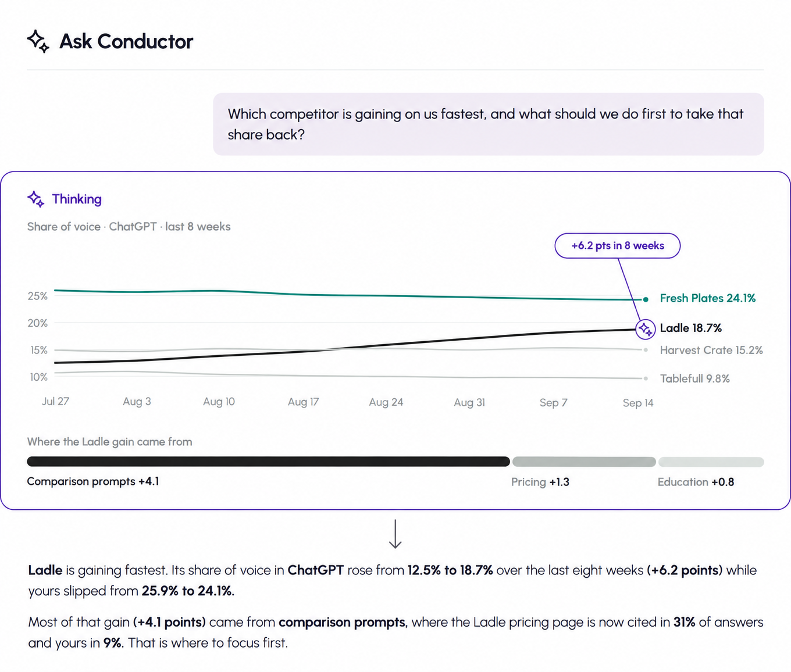This screenshot has height=672, width=791.
Task: Click the Thinking sparkle icon
Action: coord(36,199)
